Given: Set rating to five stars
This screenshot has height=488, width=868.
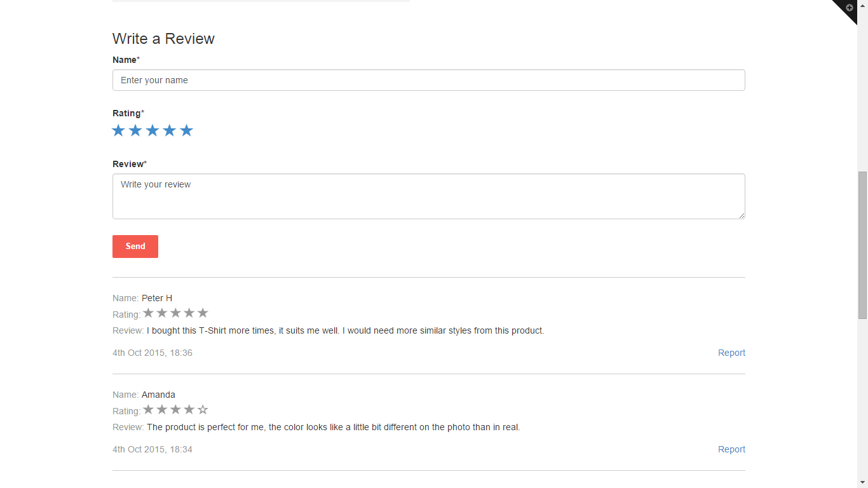Looking at the screenshot, I should [186, 131].
